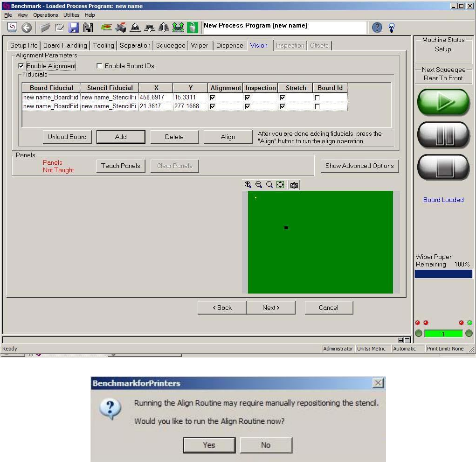Screen dimensions: 476x462
Task: Click the green padlock toolbar icon
Action: point(193,28)
